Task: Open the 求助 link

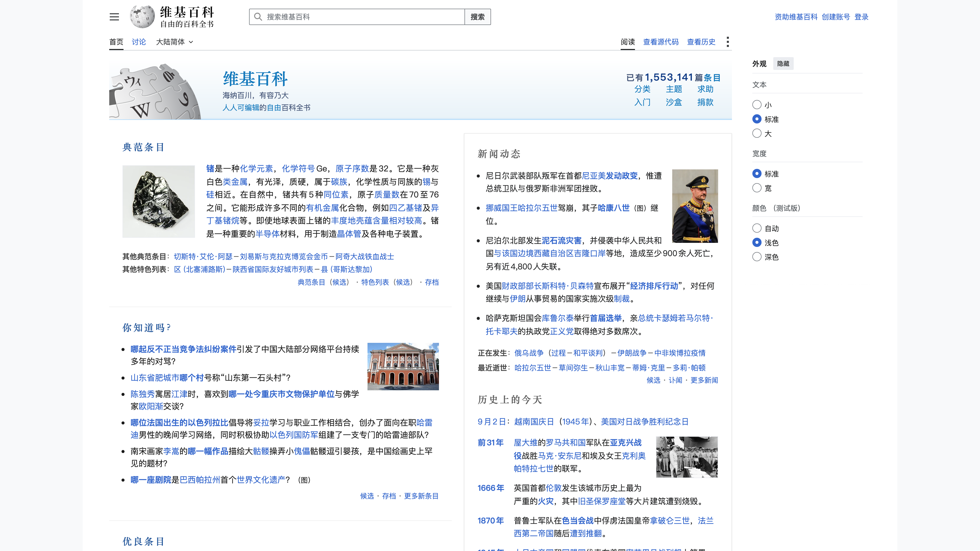Action: 705,89
